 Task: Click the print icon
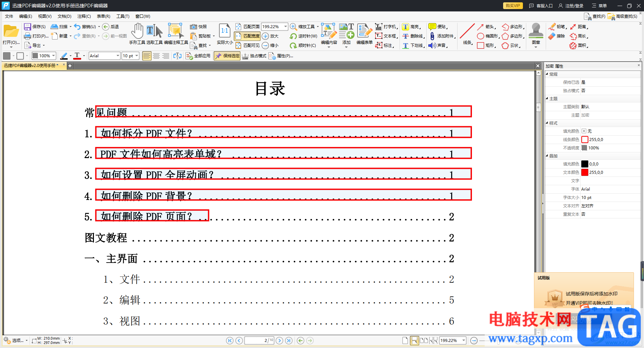tap(28, 36)
